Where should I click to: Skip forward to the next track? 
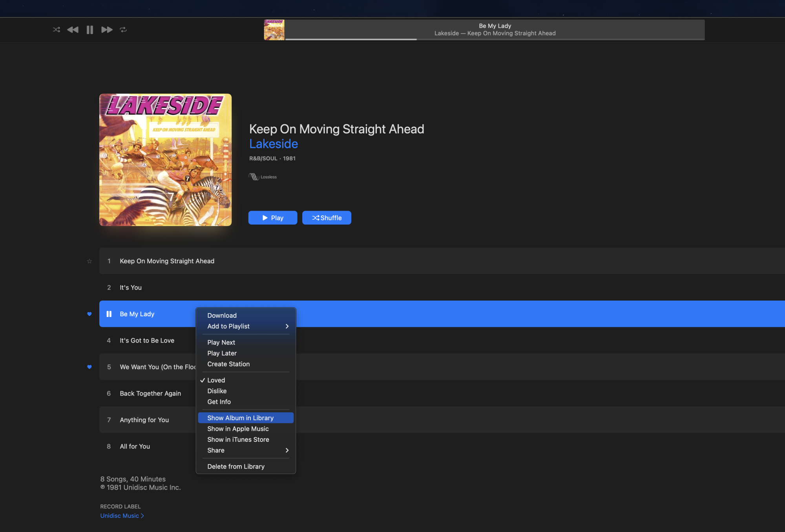pos(107,30)
